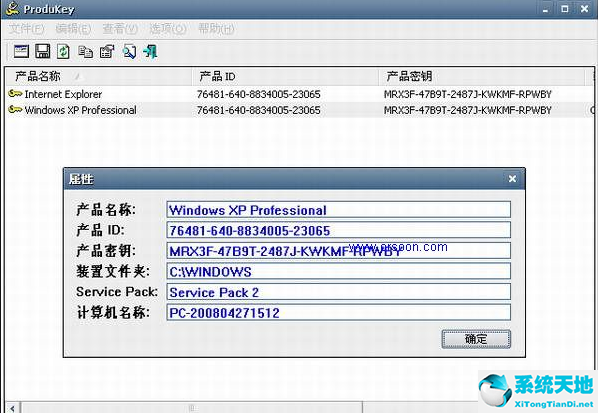Image resolution: width=598 pixels, height=413 pixels.
Task: Click the 产品名称 field in dialog
Action: 339,210
